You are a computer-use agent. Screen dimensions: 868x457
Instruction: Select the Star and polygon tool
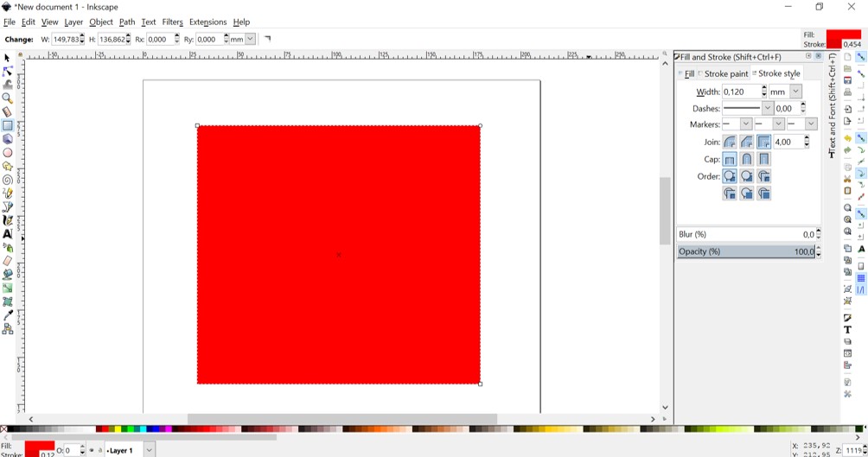point(7,166)
